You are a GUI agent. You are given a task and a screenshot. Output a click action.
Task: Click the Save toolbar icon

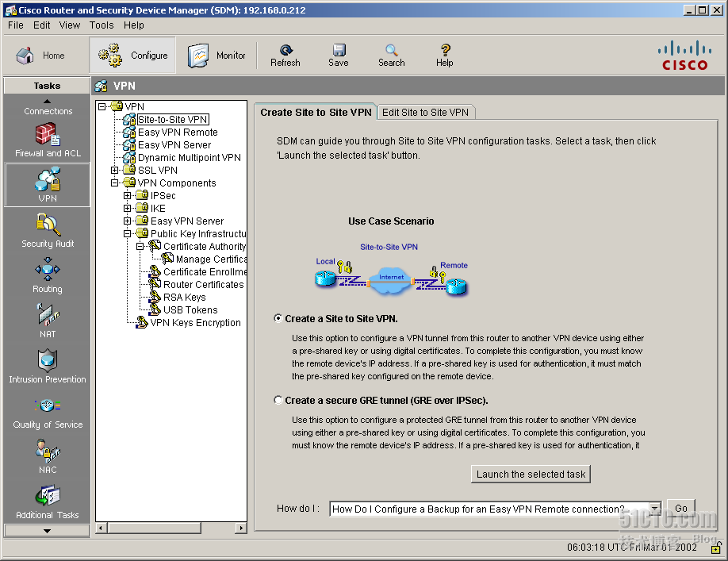[x=339, y=56]
